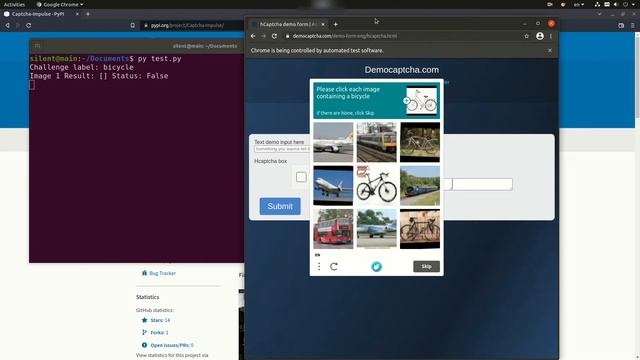Screen dimensions: 640x360
Task: Click the volume icon in system tray
Action: 616,4
